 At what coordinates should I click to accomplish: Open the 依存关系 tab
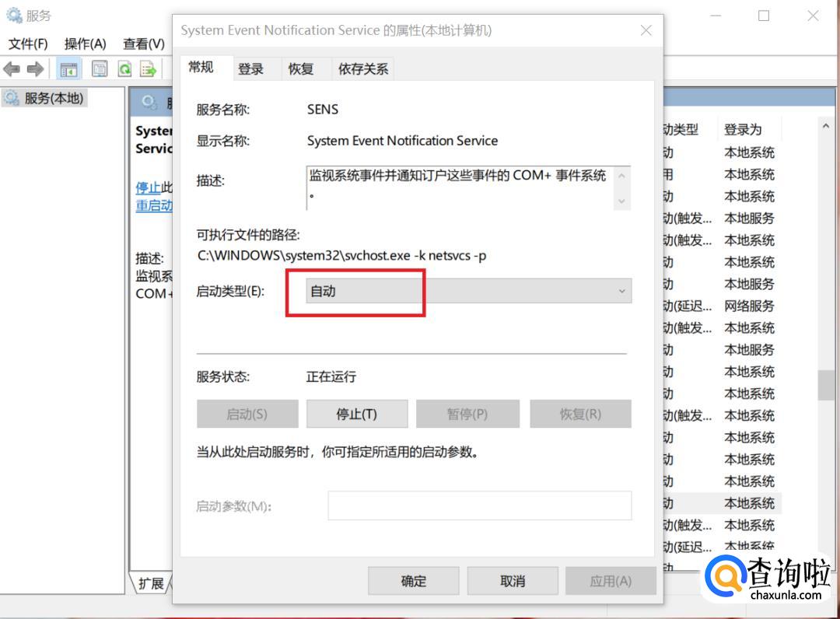(362, 68)
